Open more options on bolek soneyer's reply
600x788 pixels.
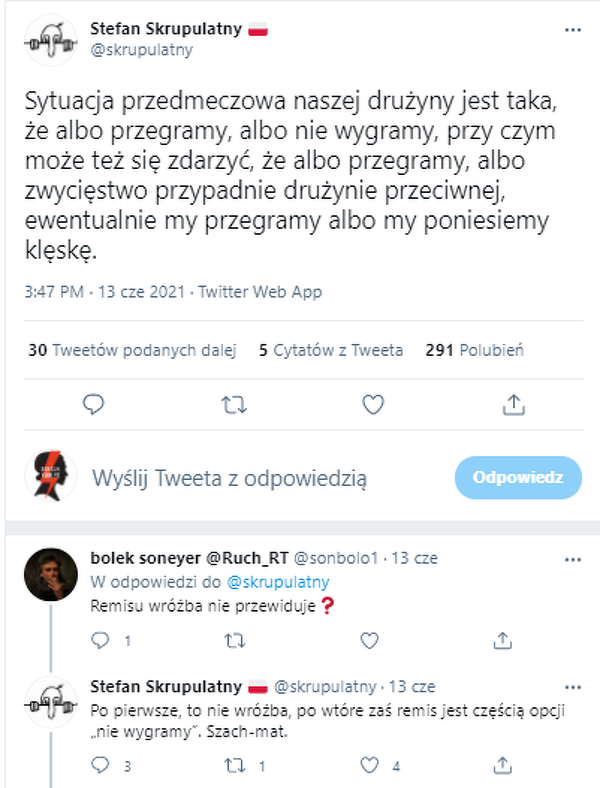pos(572,558)
